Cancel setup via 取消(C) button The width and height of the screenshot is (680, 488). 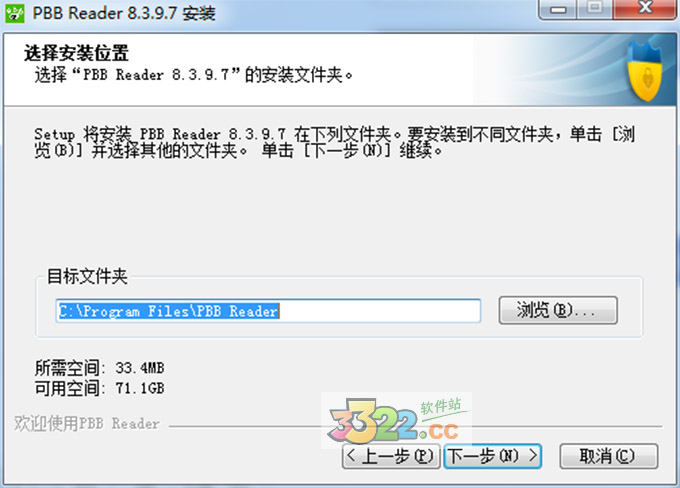(x=608, y=456)
